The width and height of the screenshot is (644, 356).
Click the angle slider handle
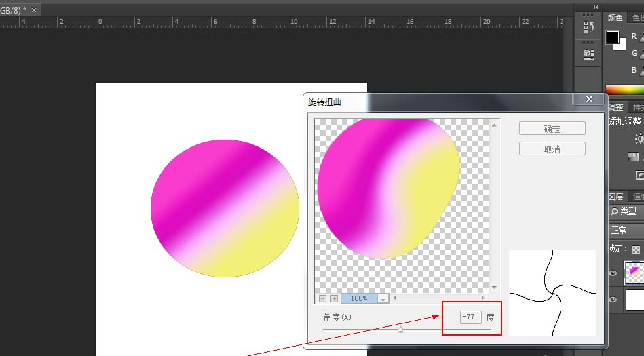coord(400,330)
